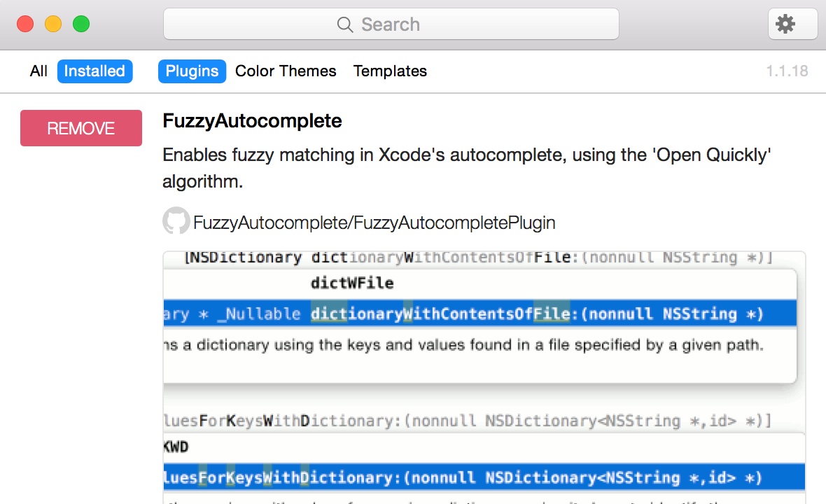Viewport: 826px width, 504px height.
Task: Click the magnifying glass search icon
Action: (x=344, y=24)
